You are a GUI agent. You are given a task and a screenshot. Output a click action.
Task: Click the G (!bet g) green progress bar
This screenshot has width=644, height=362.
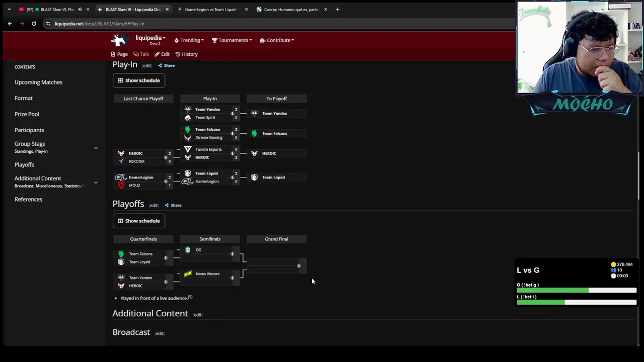coord(552,291)
